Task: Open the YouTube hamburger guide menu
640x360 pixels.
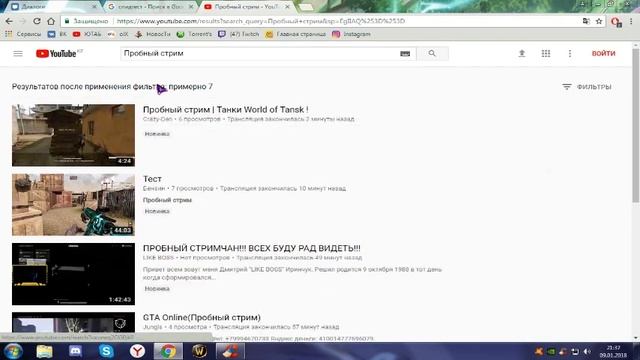Action: (18, 53)
